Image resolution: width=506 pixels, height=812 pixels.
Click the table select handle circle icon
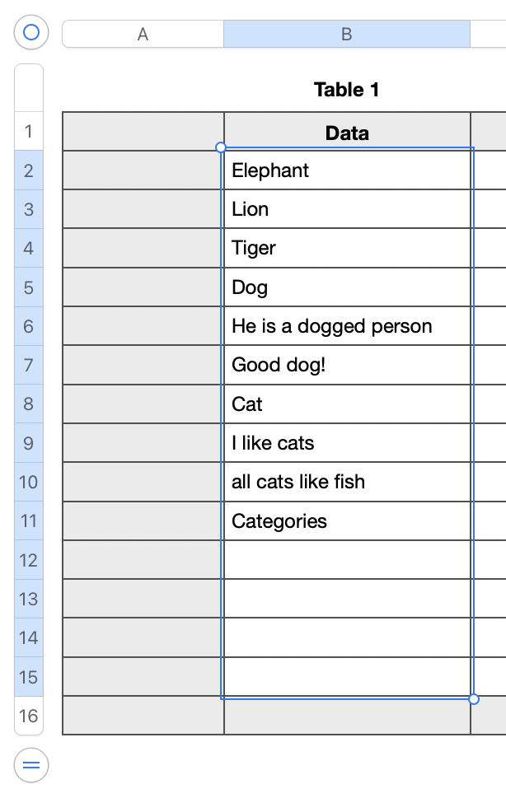31,33
